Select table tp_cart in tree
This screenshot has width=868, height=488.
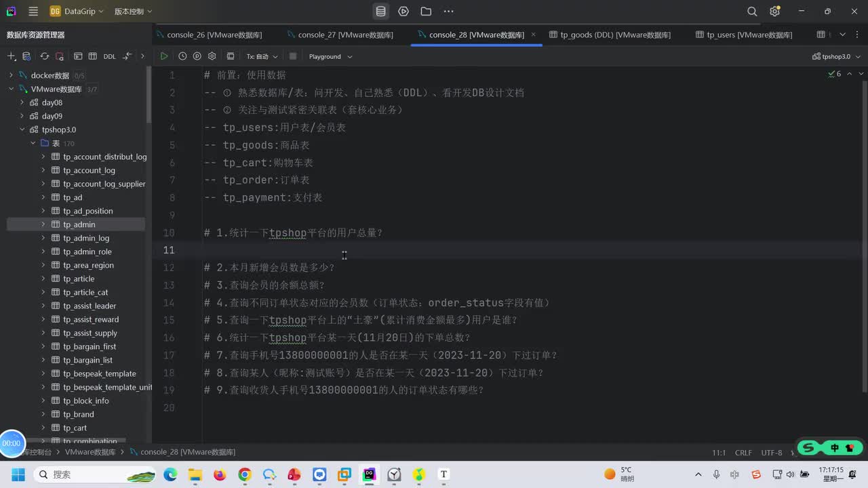[x=75, y=428]
